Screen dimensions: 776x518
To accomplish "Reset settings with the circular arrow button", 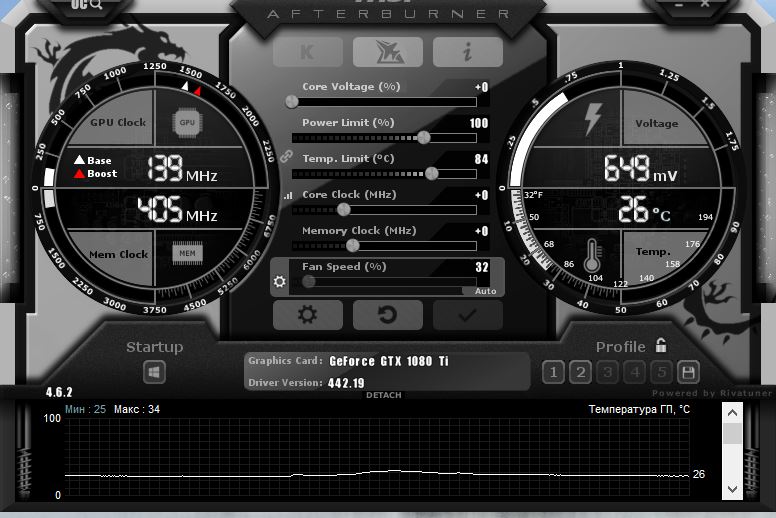I will 388,315.
